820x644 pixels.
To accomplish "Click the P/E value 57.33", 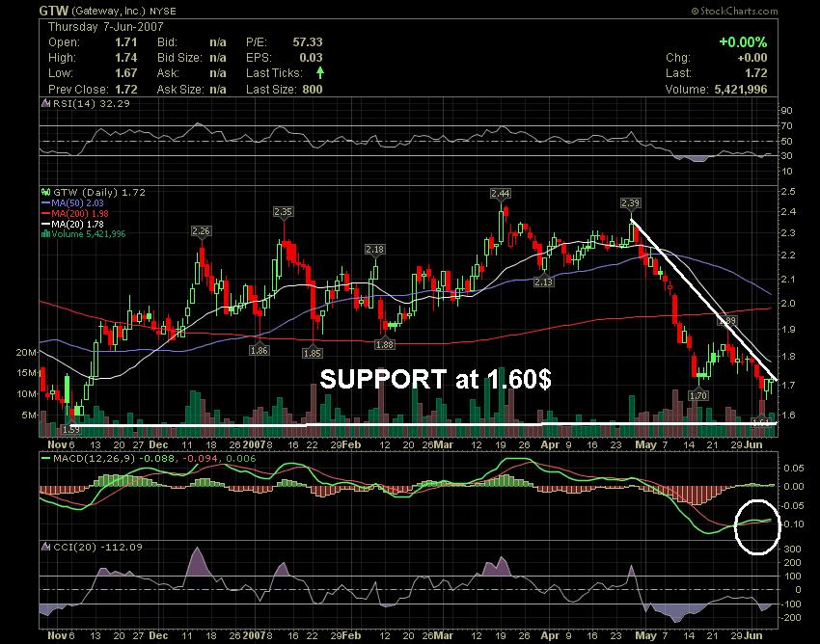I will pos(308,42).
